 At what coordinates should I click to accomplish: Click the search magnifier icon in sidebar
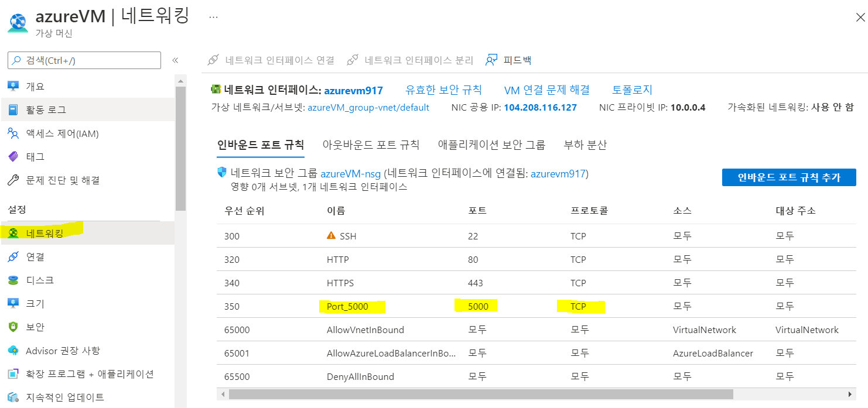[x=16, y=60]
